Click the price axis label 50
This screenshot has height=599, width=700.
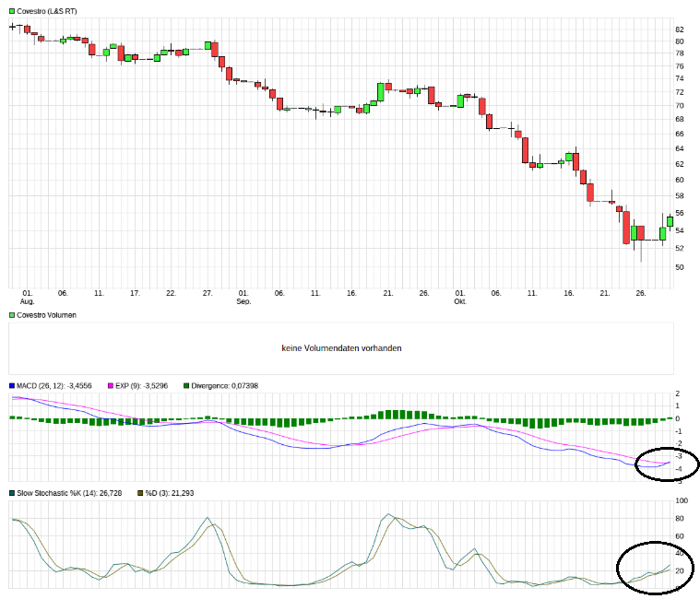(680, 267)
